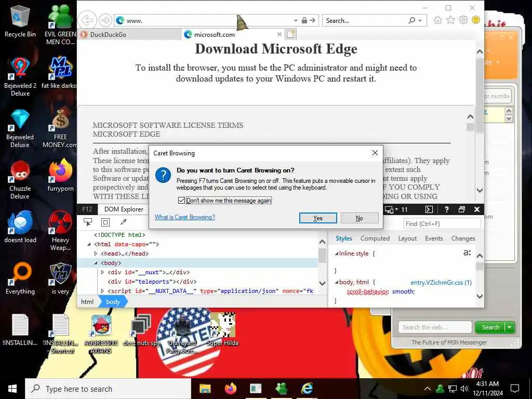
Task: Switch to the Layout tab
Action: coord(407,238)
